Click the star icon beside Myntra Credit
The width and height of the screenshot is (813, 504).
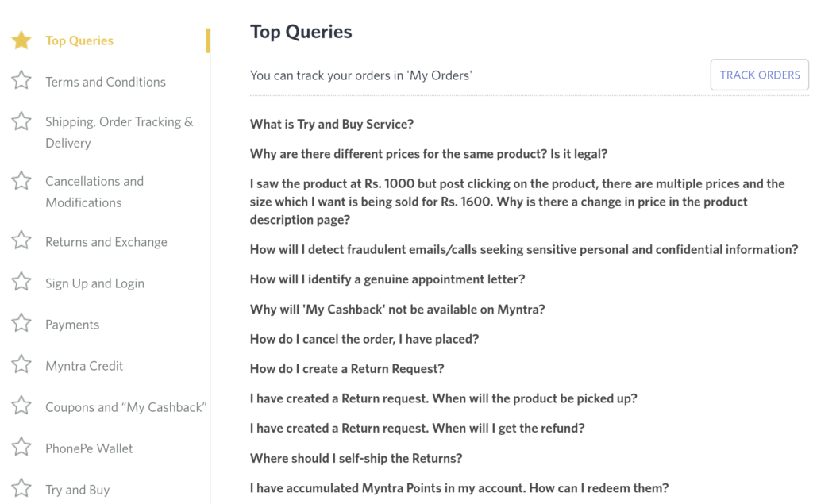(x=21, y=365)
